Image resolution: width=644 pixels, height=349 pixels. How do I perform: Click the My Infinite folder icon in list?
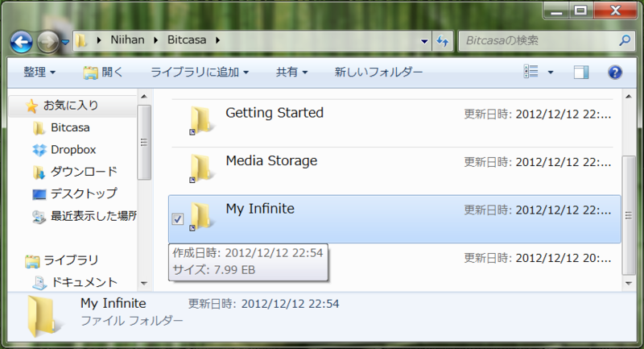click(x=200, y=217)
